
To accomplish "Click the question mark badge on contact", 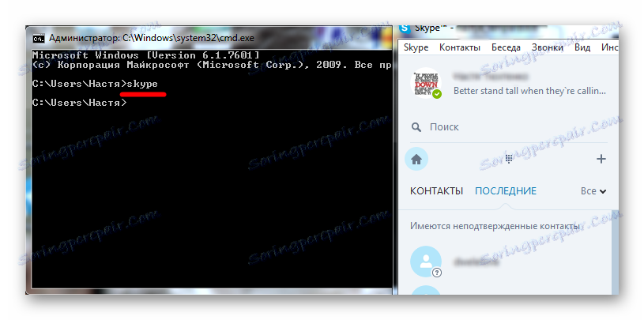I will click(x=437, y=273).
